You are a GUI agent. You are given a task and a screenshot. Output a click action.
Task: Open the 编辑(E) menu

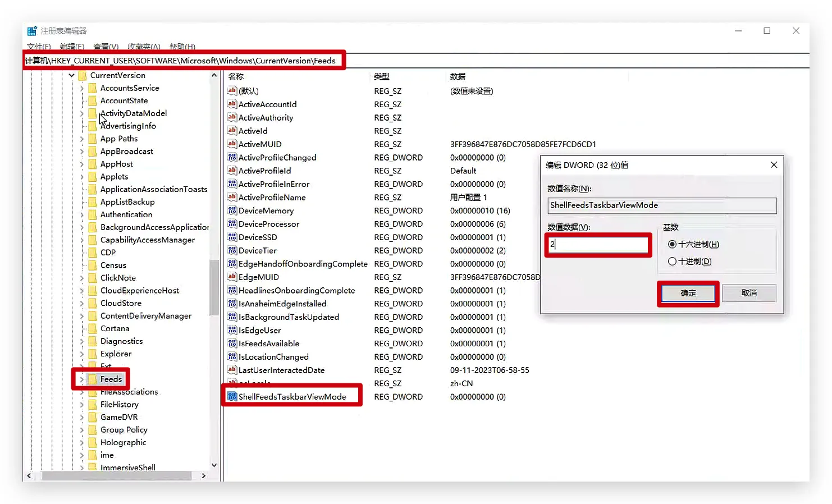point(72,47)
